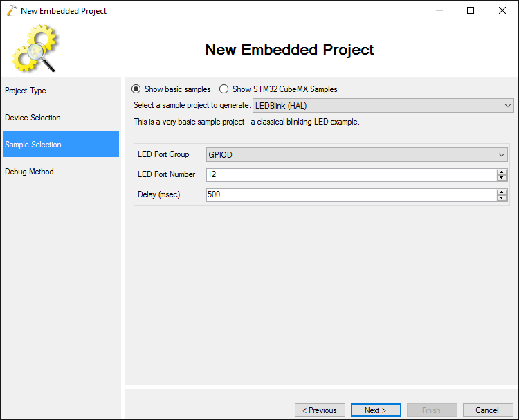Decrease the Delay (msec) value arrow
Image resolution: width=519 pixels, height=420 pixels.
(502, 198)
